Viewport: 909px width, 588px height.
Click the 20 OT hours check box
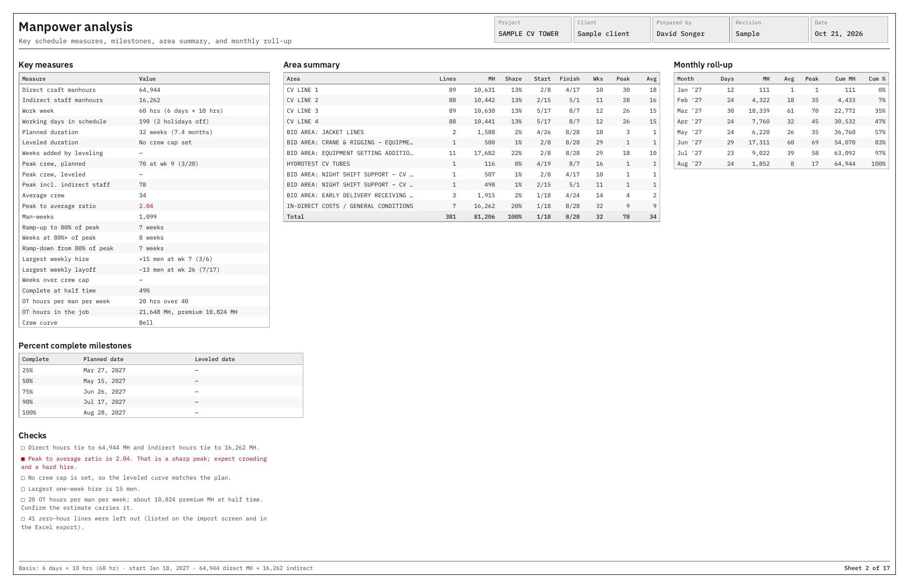tap(23, 500)
